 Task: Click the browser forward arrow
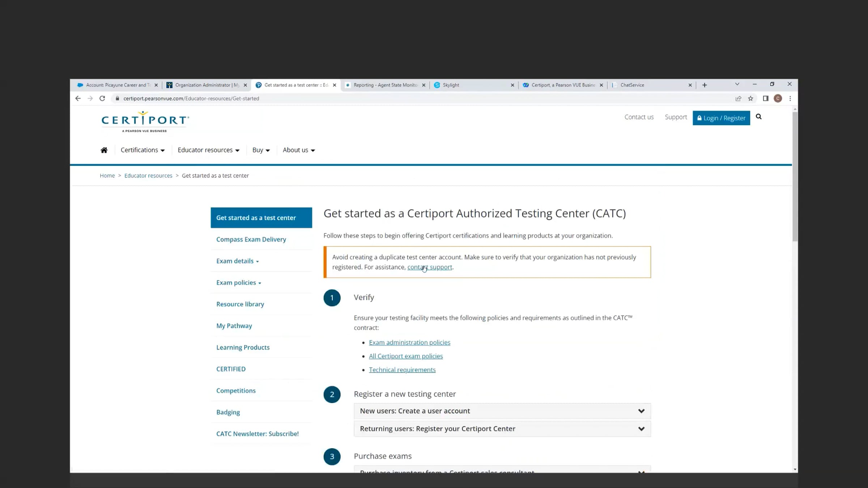click(x=90, y=98)
